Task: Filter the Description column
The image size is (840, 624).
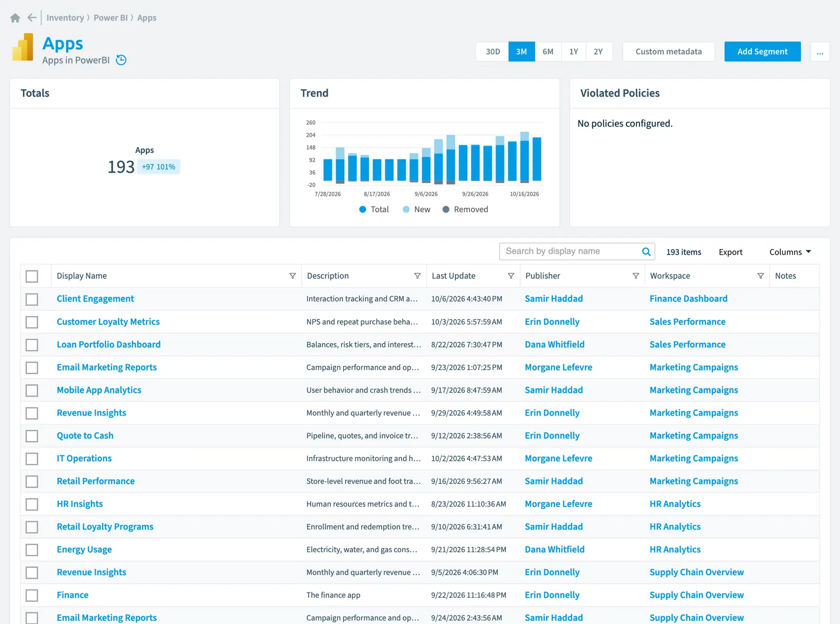Action: click(x=417, y=276)
